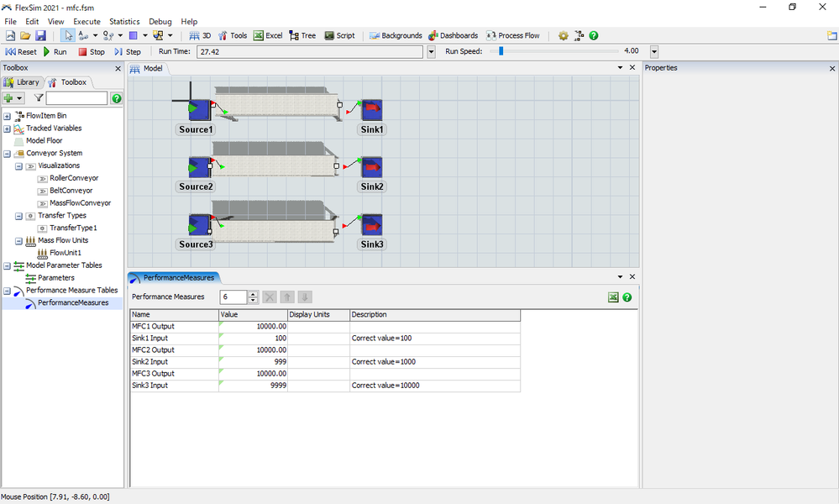This screenshot has width=839, height=504.
Task: Stop the simulation
Action: click(x=92, y=52)
